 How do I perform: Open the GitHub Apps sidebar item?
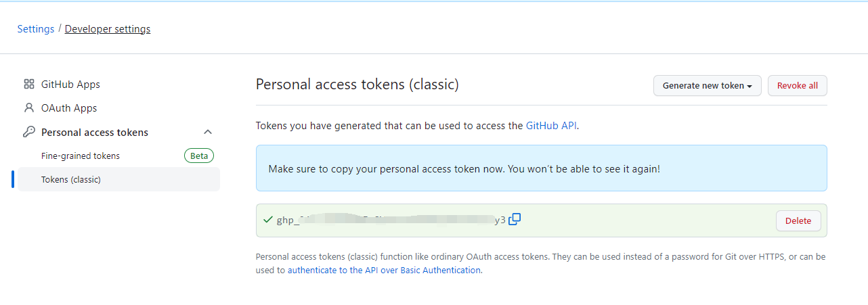tap(70, 85)
